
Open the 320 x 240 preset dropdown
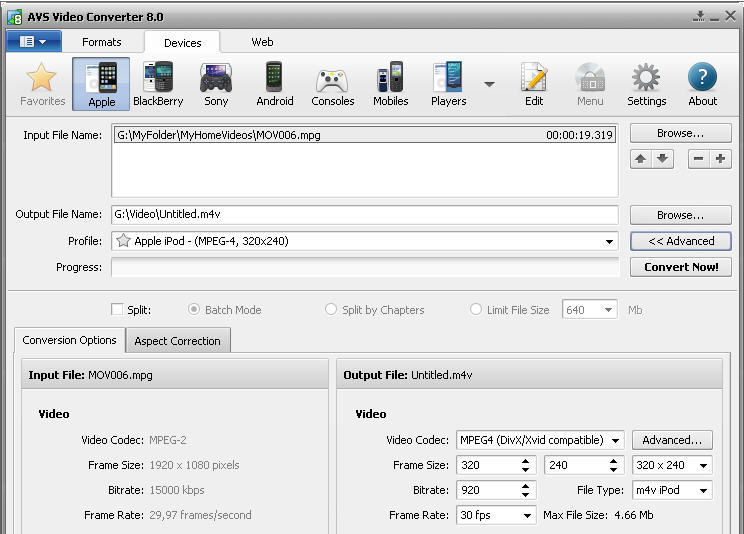(x=704, y=466)
